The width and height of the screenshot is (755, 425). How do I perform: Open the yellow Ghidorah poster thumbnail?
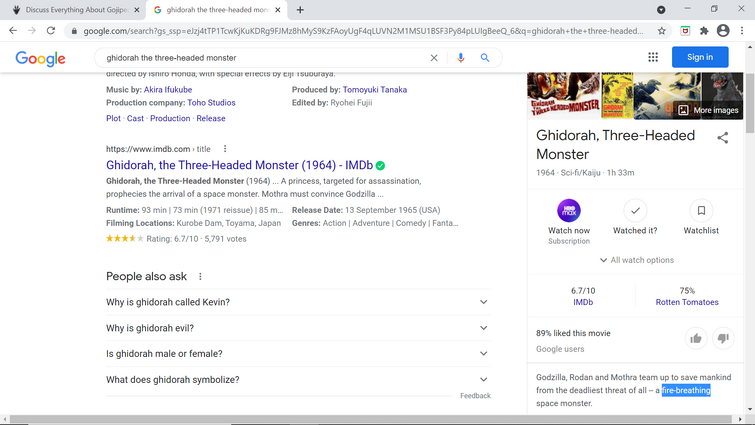point(617,95)
